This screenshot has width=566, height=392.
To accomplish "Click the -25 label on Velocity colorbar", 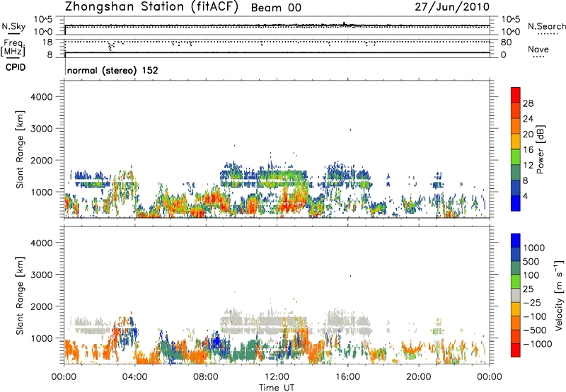I will [x=533, y=302].
